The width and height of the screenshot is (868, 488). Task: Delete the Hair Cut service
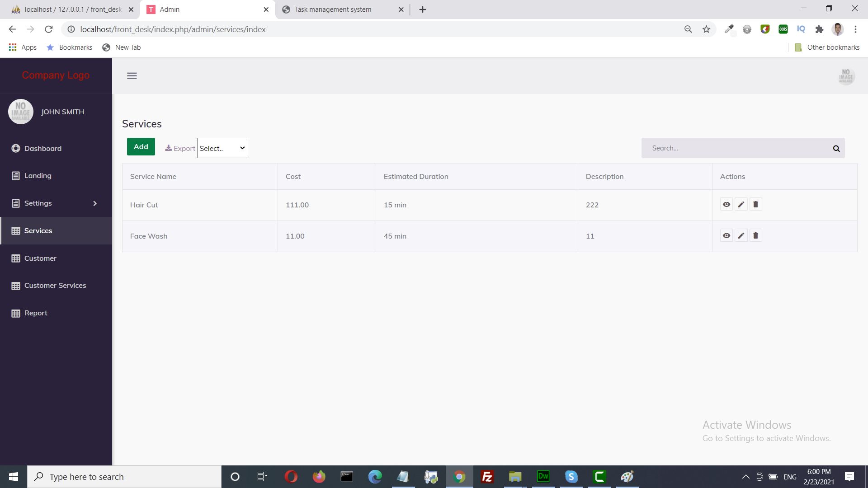click(x=755, y=204)
